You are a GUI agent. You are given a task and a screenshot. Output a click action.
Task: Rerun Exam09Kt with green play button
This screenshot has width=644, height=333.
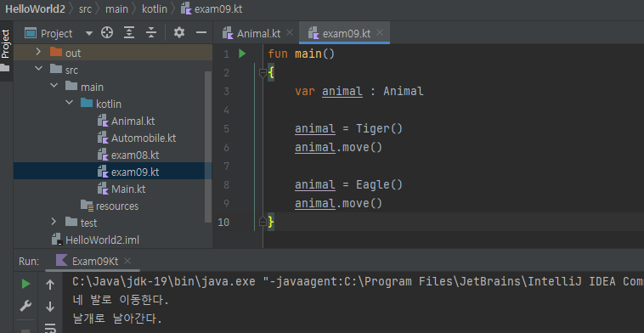[25, 284]
